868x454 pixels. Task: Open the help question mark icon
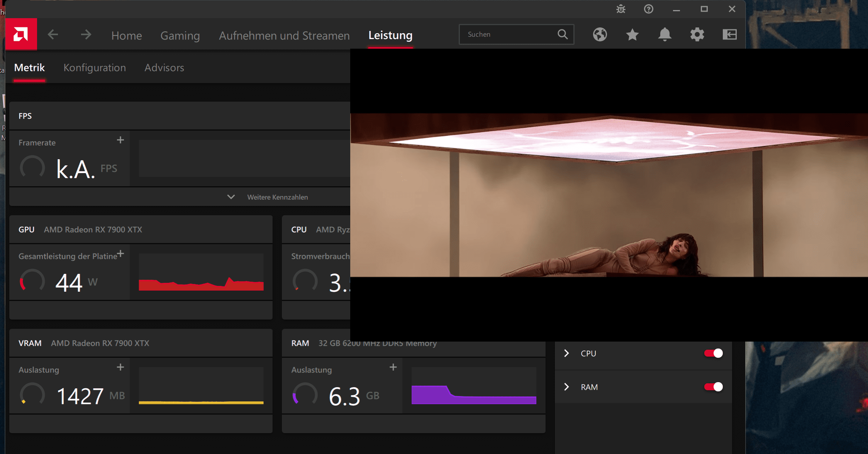pos(648,9)
